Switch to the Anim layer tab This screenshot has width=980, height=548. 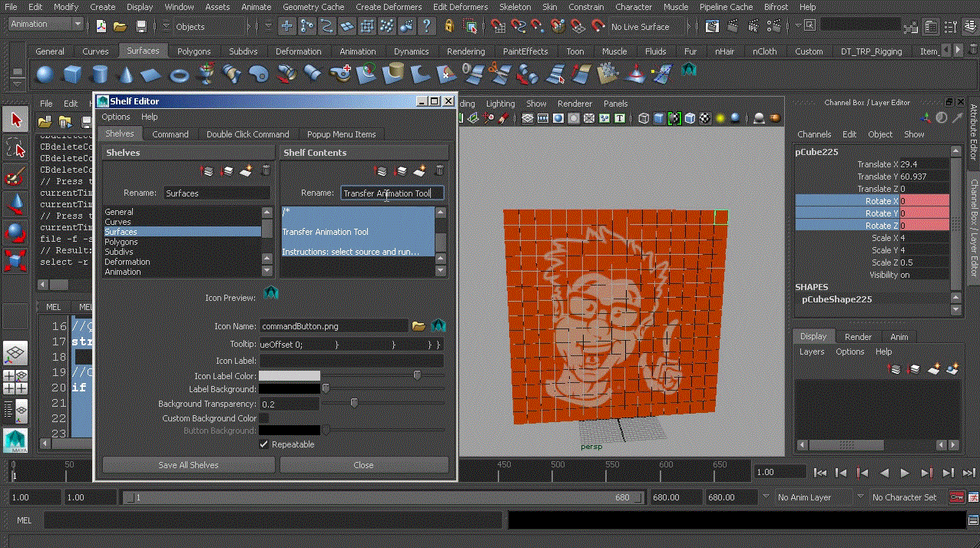click(899, 337)
